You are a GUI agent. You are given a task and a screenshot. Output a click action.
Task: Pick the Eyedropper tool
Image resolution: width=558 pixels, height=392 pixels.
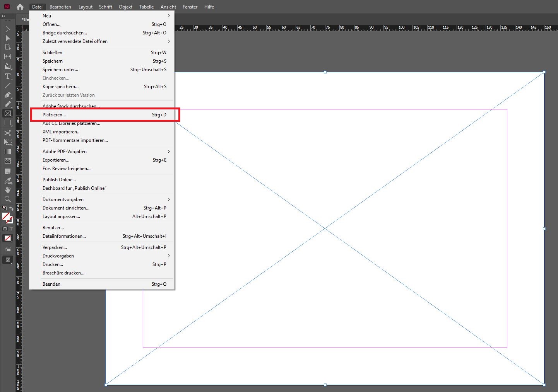7,181
